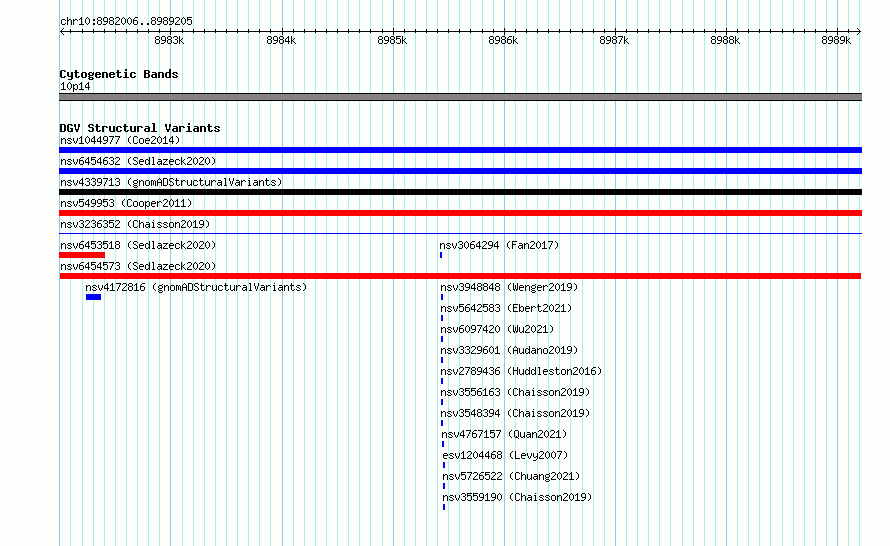
Task: Click the 8987k ruler position
Action: click(x=614, y=40)
